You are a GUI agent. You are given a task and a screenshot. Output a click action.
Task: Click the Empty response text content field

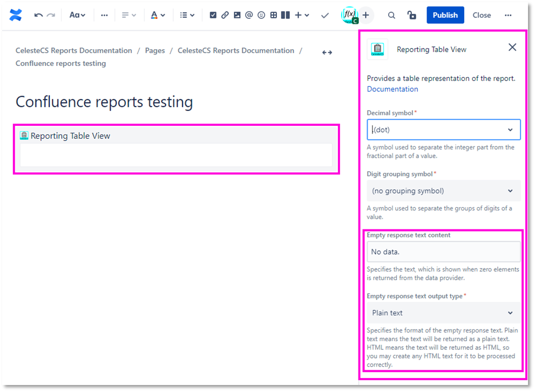[x=444, y=252]
